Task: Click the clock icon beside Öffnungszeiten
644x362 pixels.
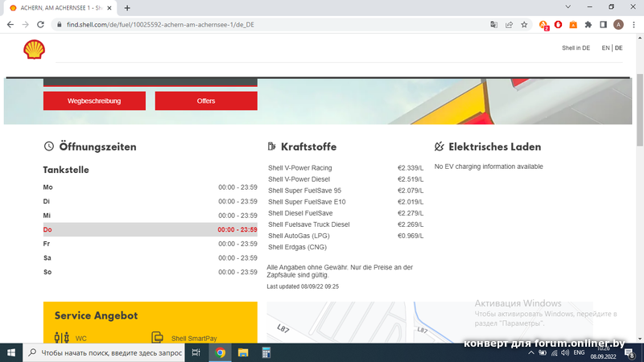Action: (x=49, y=146)
